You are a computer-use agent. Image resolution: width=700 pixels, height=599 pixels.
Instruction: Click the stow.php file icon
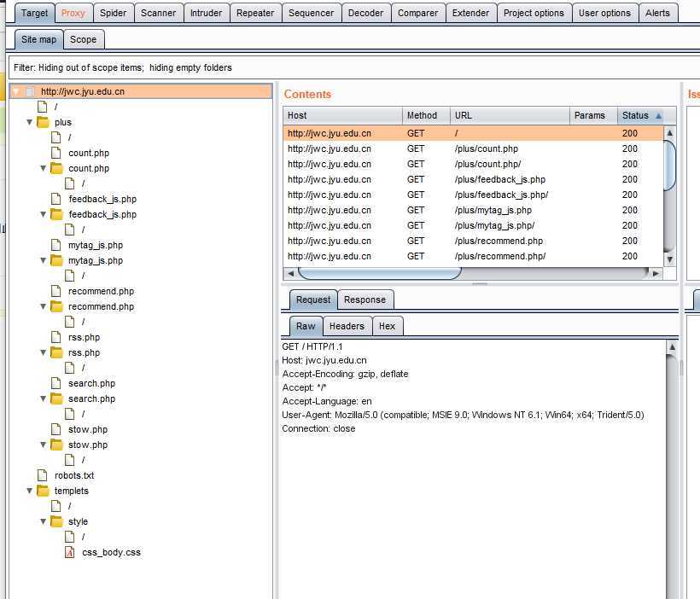56,429
